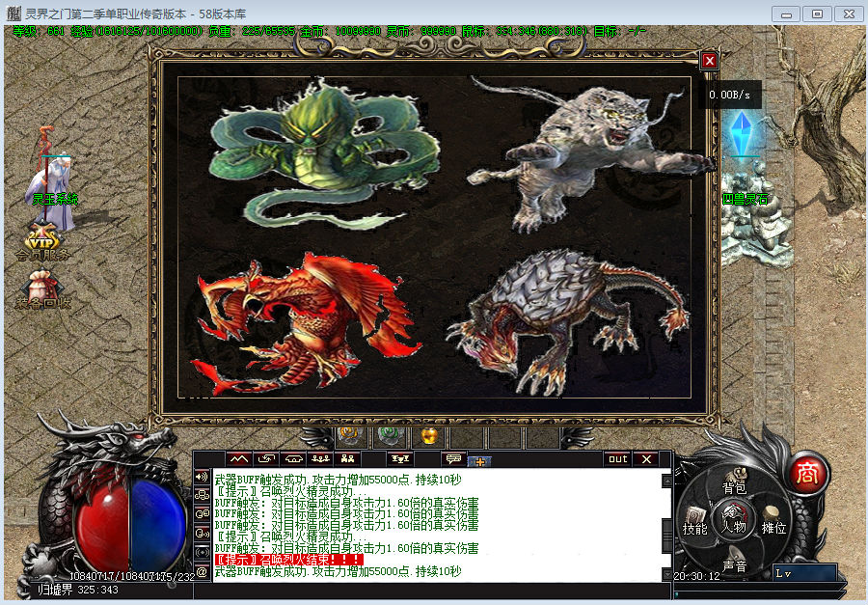The width and height of the screenshot is (868, 605).
Task: Click the two-figures icon in chat toolbar
Action: pos(347,459)
